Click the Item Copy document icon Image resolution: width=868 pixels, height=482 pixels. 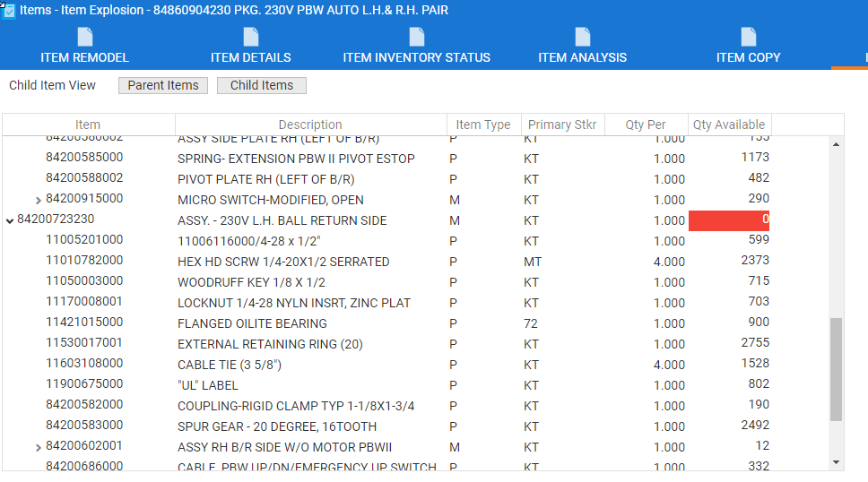point(749,37)
